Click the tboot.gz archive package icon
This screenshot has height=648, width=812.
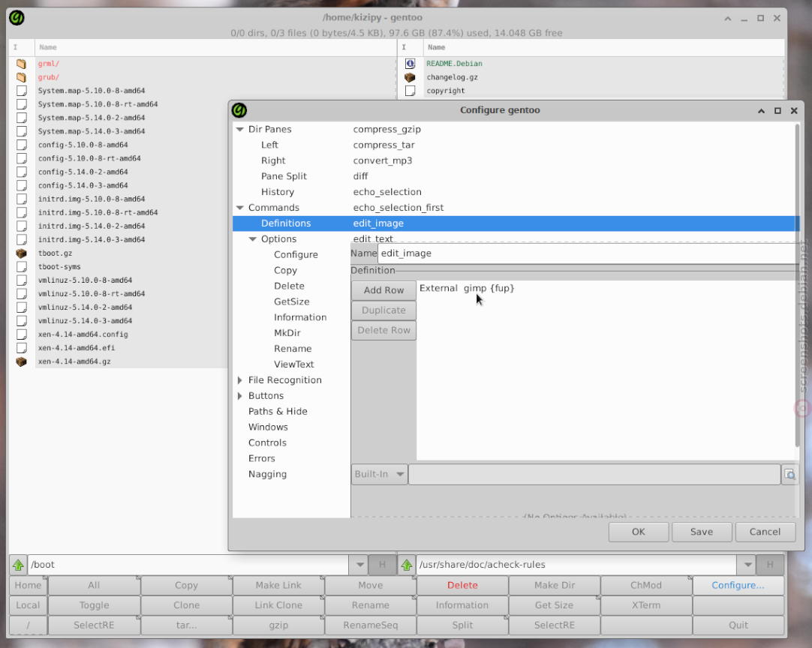click(x=21, y=253)
